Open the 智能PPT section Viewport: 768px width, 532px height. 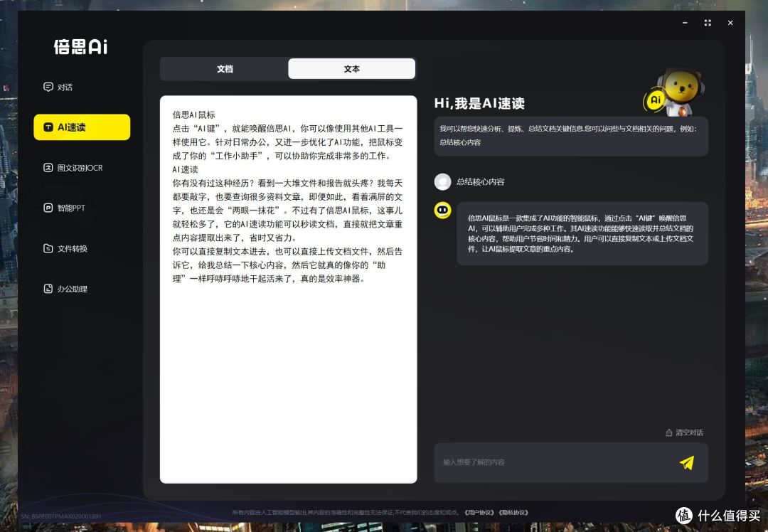click(x=64, y=208)
